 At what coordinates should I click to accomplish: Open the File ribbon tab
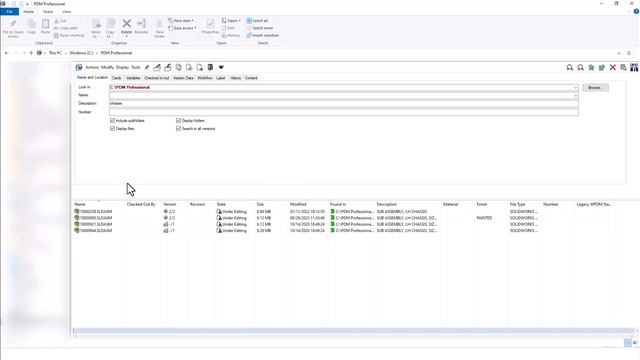[9, 11]
